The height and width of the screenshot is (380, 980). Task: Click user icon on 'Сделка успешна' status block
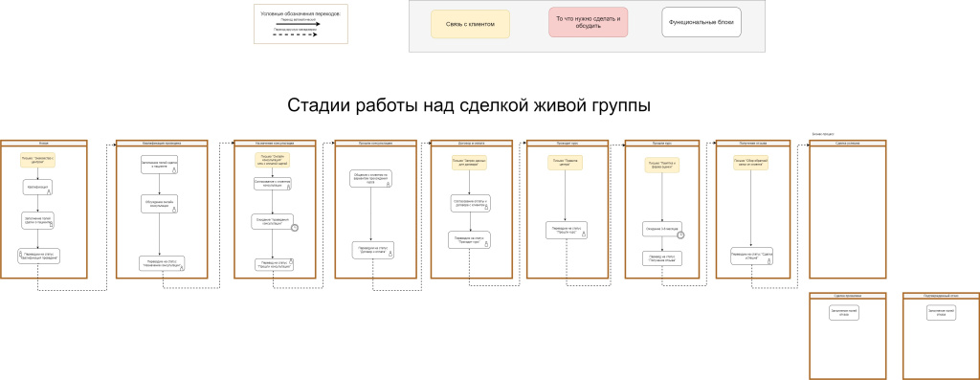768,262
